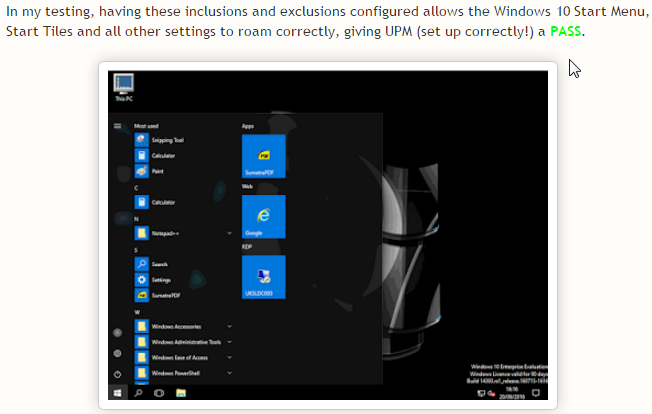Viewport: 652px width, 414px height.
Task: Open the Notepad++ folder entry
Action: pos(183,233)
